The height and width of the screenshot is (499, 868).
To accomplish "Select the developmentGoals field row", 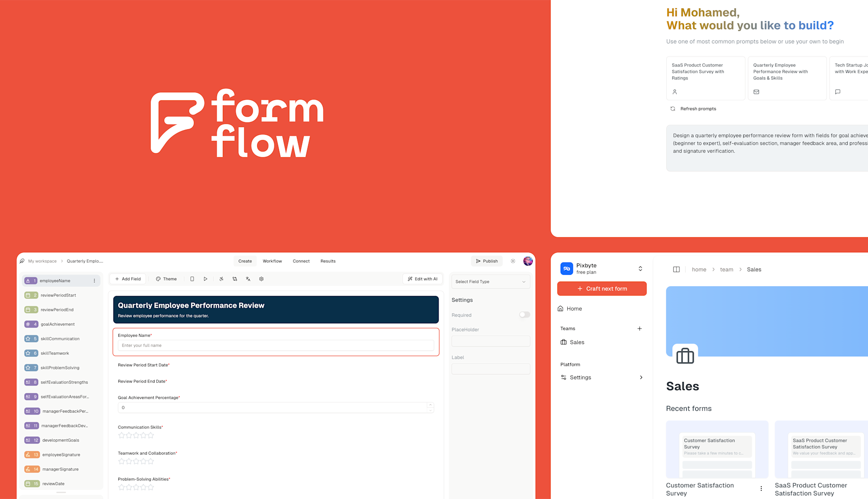I will tap(61, 440).
